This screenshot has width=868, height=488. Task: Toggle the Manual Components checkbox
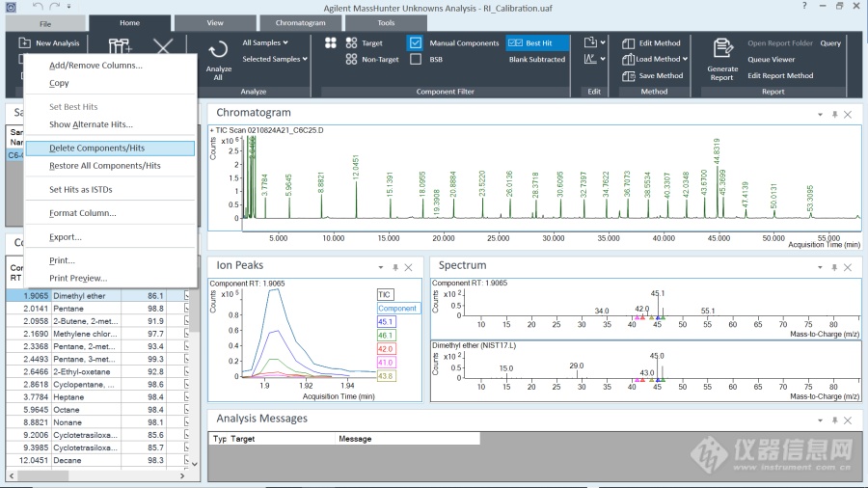coord(416,42)
